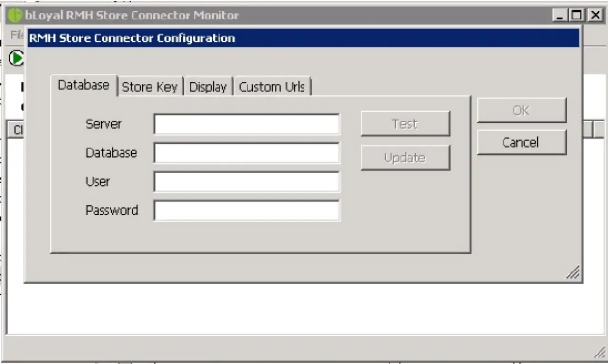Open the Store Key tab
608x364 pixels.
(150, 87)
